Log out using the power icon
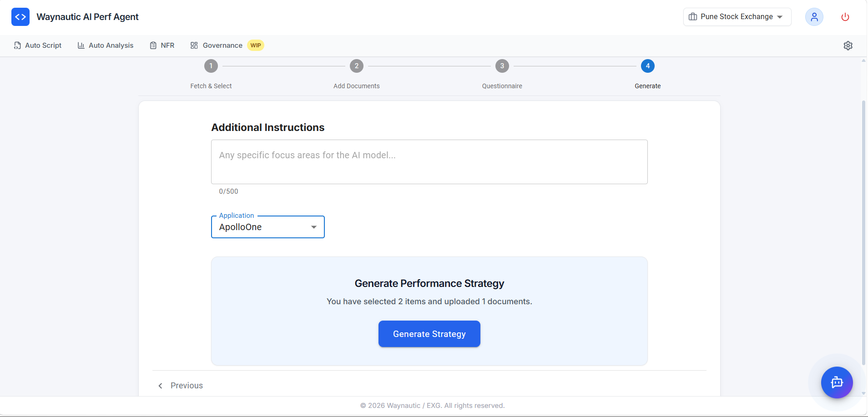Image resolution: width=868 pixels, height=417 pixels. (845, 17)
